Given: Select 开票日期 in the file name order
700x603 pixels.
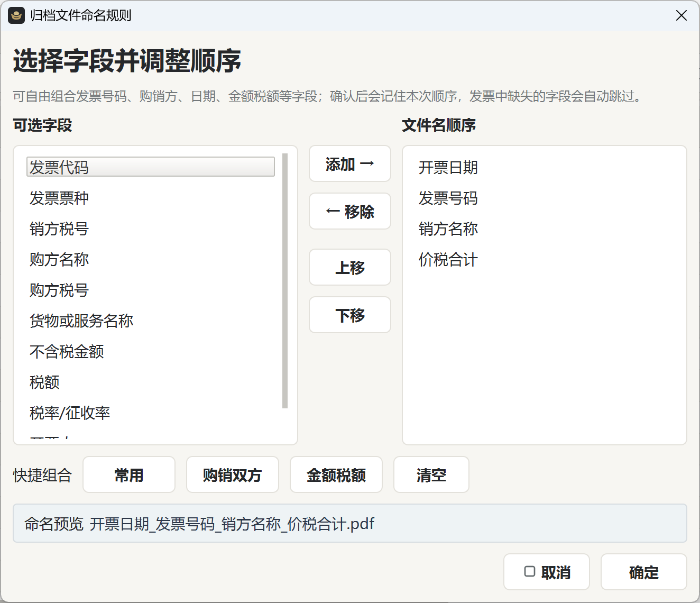Looking at the screenshot, I should pos(545,167).
